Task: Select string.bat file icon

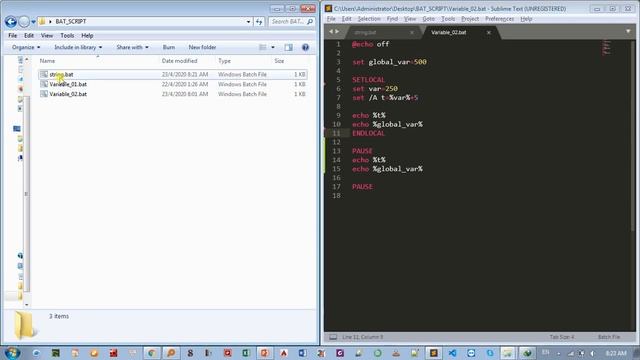Action: tap(44, 74)
